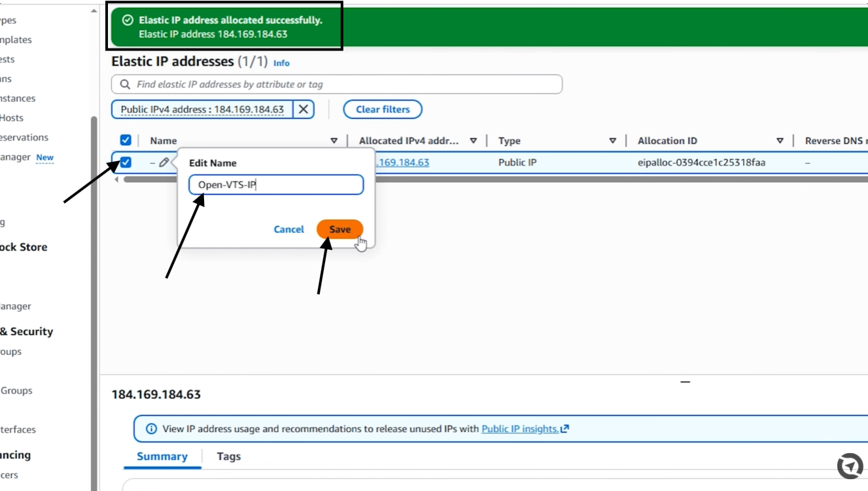Uncheck the Elastic IP row checkbox

tap(126, 162)
